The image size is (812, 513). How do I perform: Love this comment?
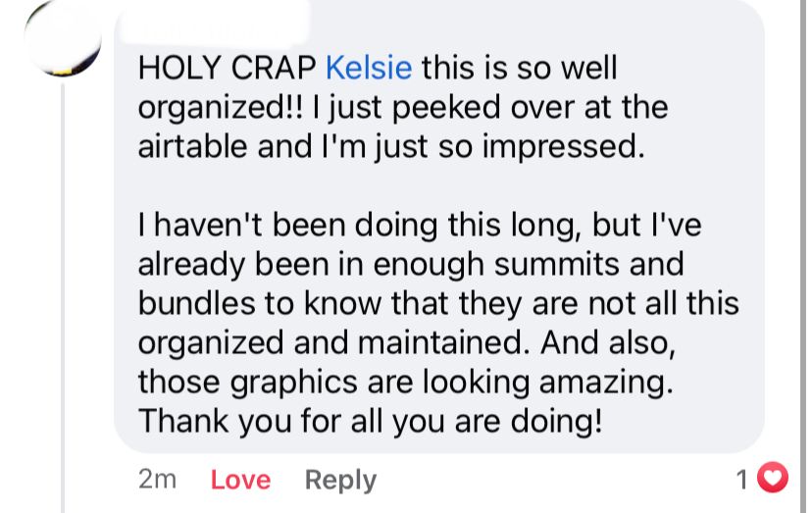240,480
